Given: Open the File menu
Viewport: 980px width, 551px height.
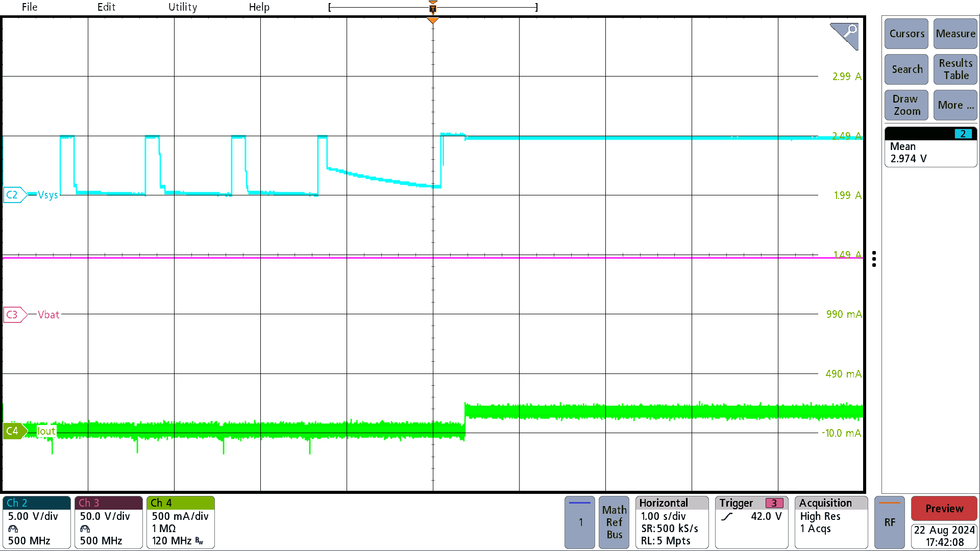Looking at the screenshot, I should tap(29, 7).
